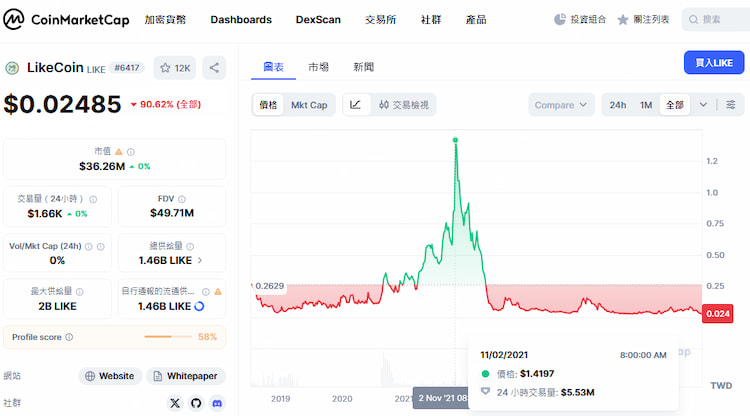Open info icon next to 交易量 (24小時)

coord(93,199)
